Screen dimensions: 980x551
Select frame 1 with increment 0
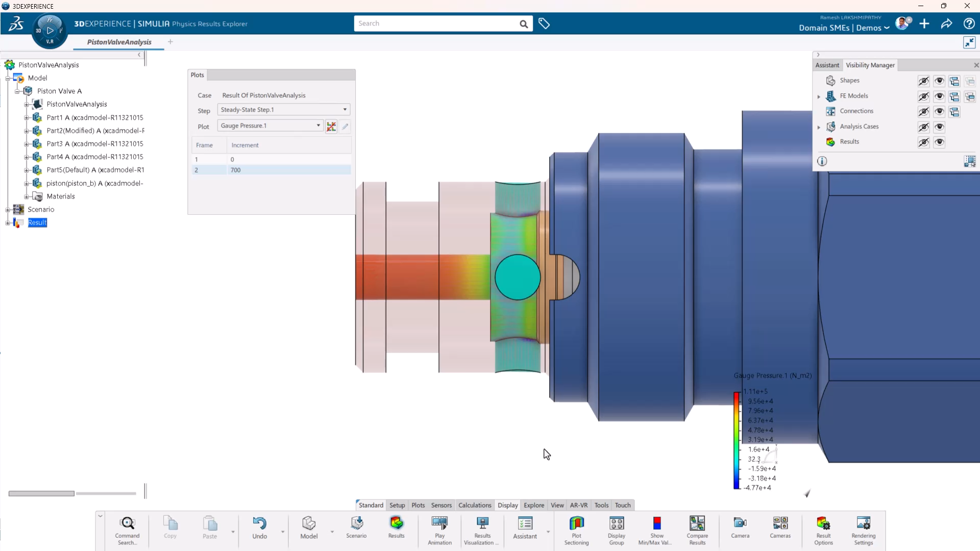pos(272,159)
